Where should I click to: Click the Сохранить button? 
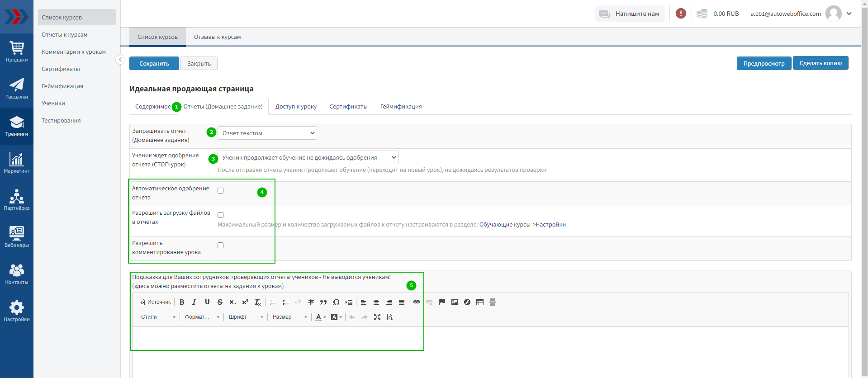[154, 63]
